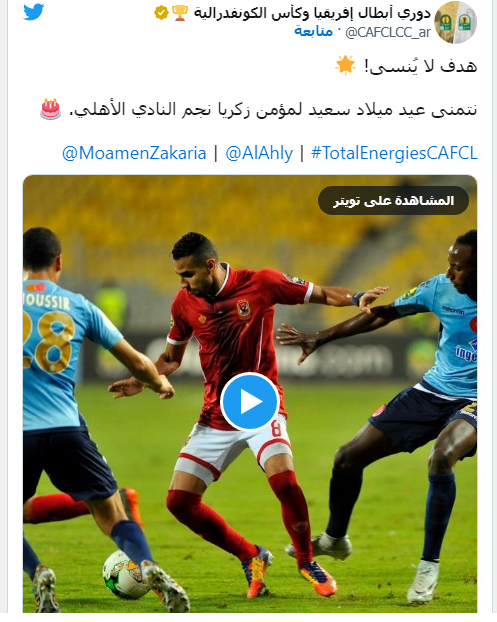Click jersey number 28 in the video thumbnail

[48, 342]
